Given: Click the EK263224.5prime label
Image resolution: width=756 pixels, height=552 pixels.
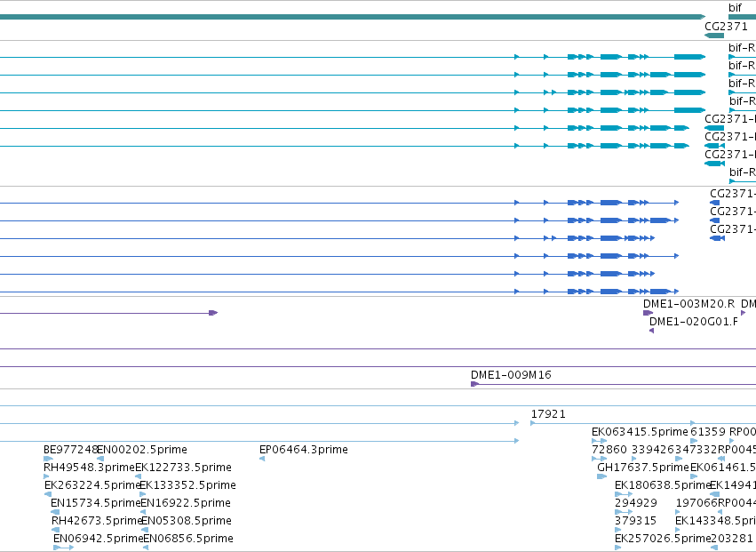Looking at the screenshot, I should coord(92,485).
